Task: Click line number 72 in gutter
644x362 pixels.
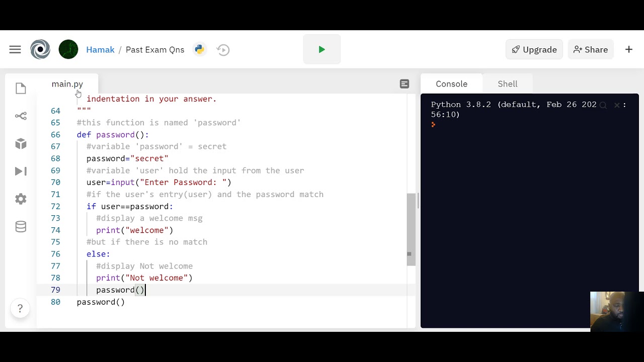Action: (x=55, y=206)
